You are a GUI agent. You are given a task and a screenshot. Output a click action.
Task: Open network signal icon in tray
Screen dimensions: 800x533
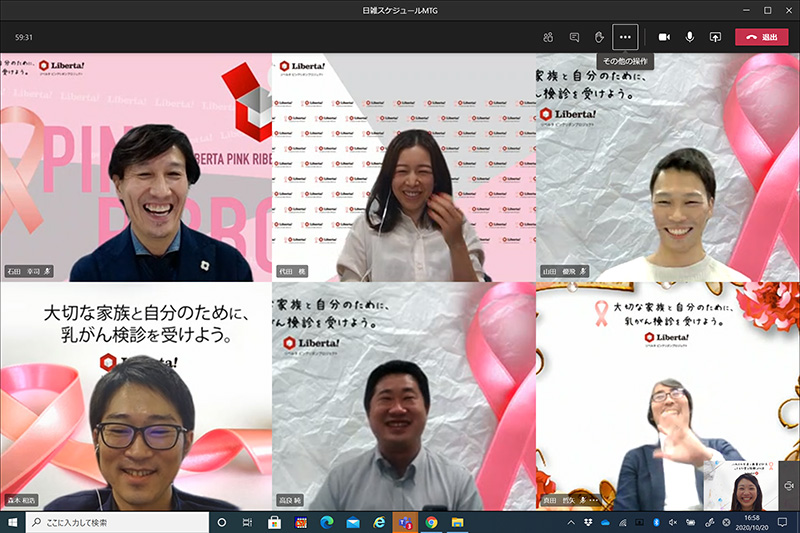tap(622, 522)
